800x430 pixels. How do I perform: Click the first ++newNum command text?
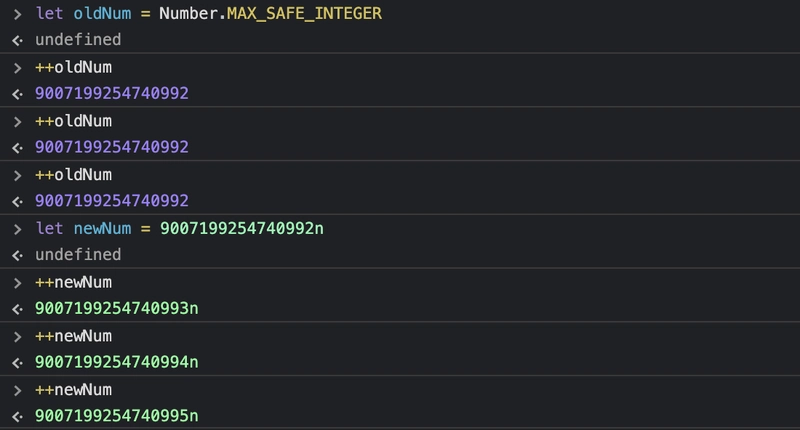click(73, 283)
